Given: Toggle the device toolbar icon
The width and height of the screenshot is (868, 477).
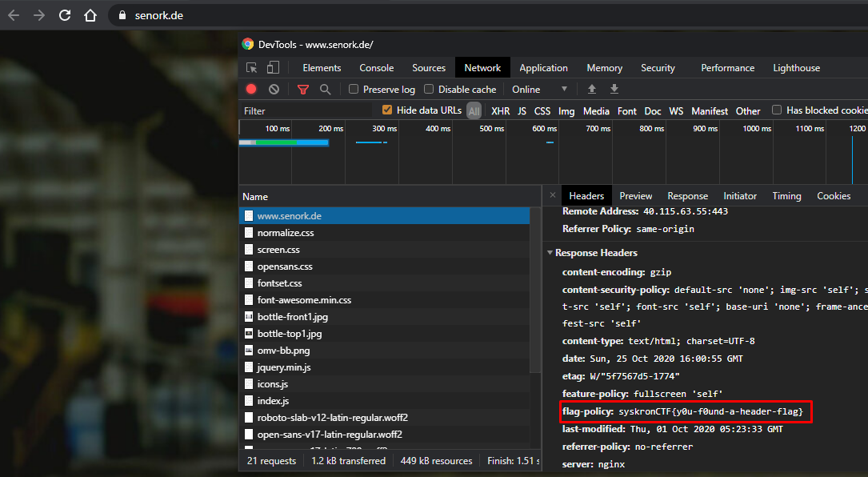Looking at the screenshot, I should (273, 67).
